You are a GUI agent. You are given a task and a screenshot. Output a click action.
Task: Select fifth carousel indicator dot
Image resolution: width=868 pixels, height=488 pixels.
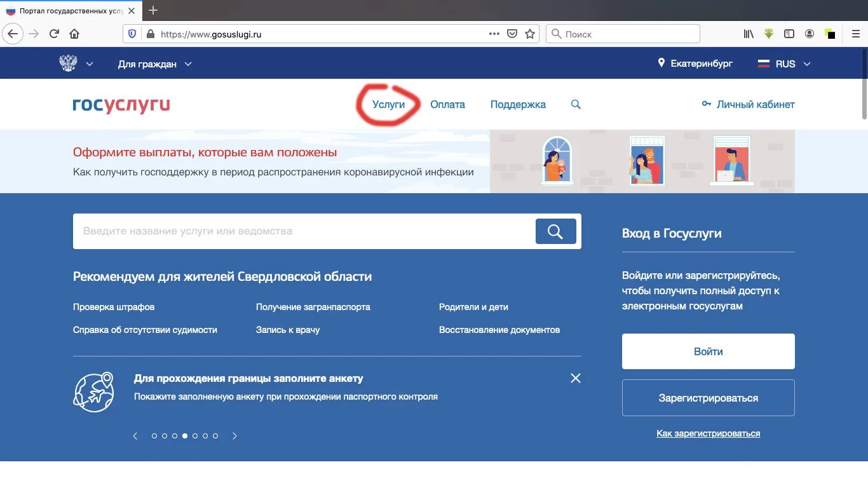(195, 436)
